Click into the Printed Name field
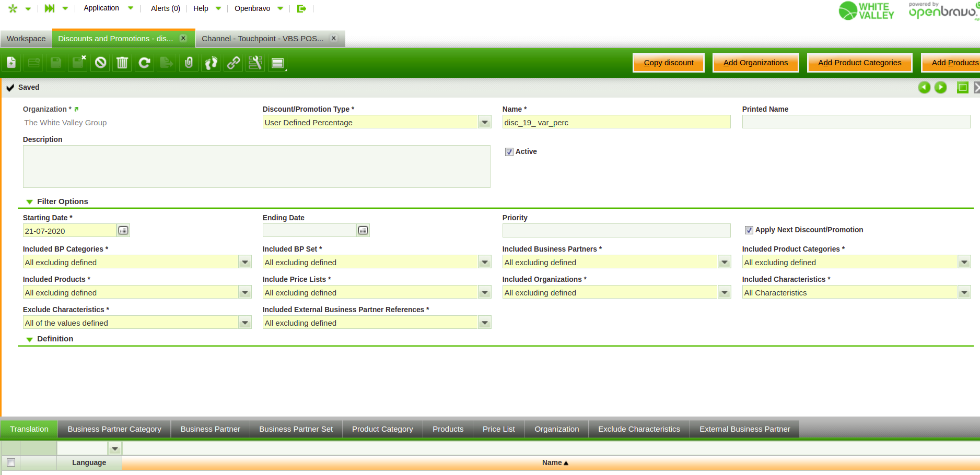Image resolution: width=980 pixels, height=475 pixels. [856, 123]
